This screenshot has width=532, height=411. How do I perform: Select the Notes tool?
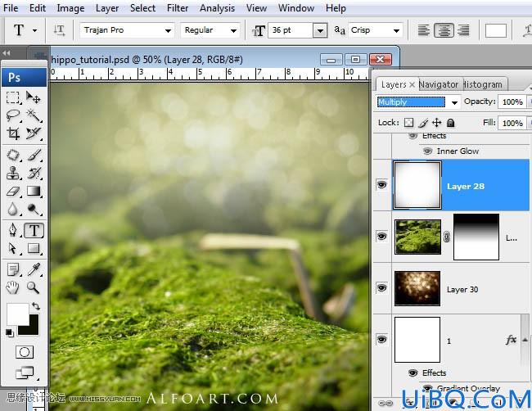(x=13, y=270)
